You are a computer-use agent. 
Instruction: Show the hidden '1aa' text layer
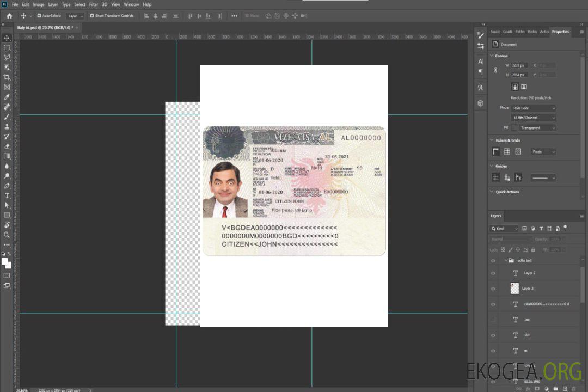click(x=493, y=320)
